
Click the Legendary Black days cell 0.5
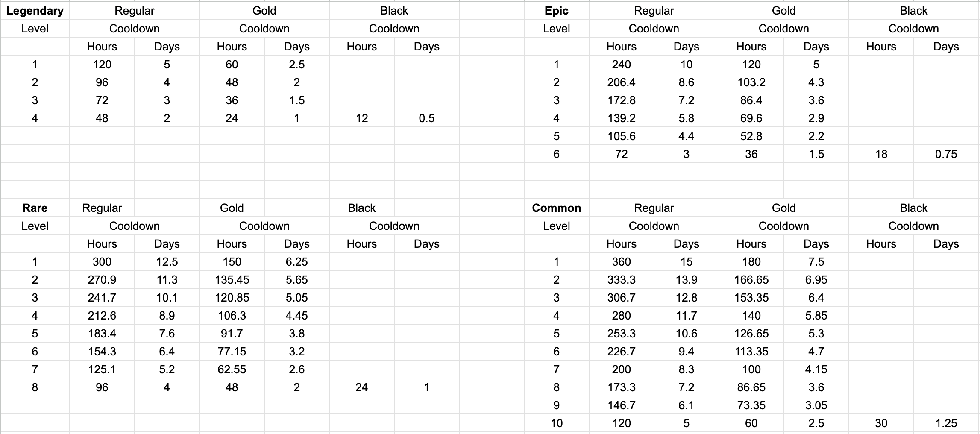tap(426, 118)
